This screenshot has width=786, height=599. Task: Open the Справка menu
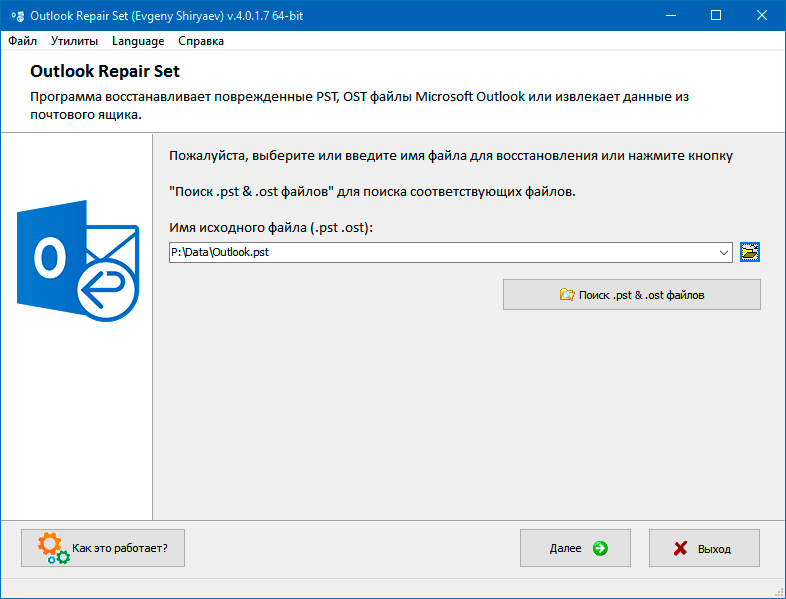click(201, 41)
